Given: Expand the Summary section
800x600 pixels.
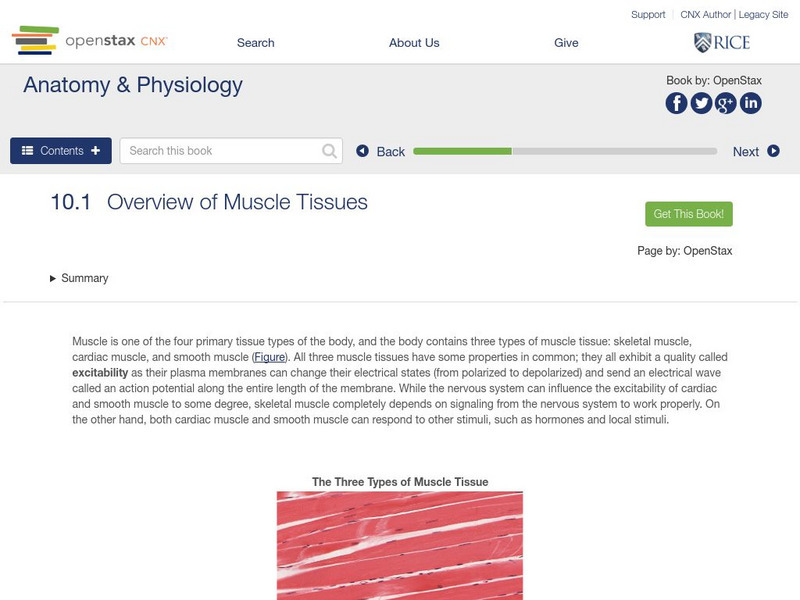Looking at the screenshot, I should (x=79, y=278).
